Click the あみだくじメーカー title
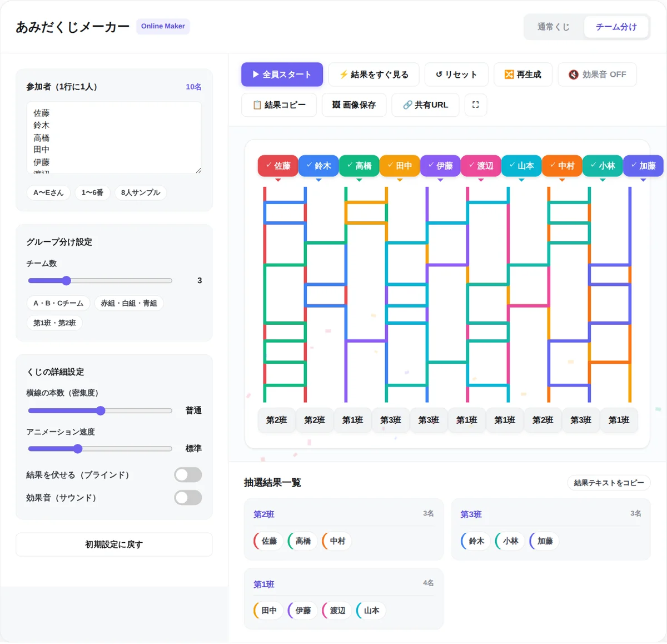 73,27
